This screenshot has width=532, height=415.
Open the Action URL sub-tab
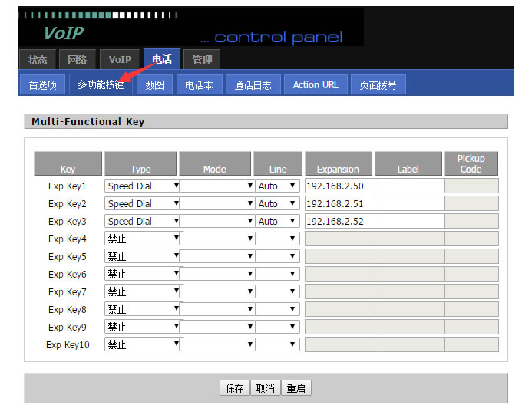(315, 85)
